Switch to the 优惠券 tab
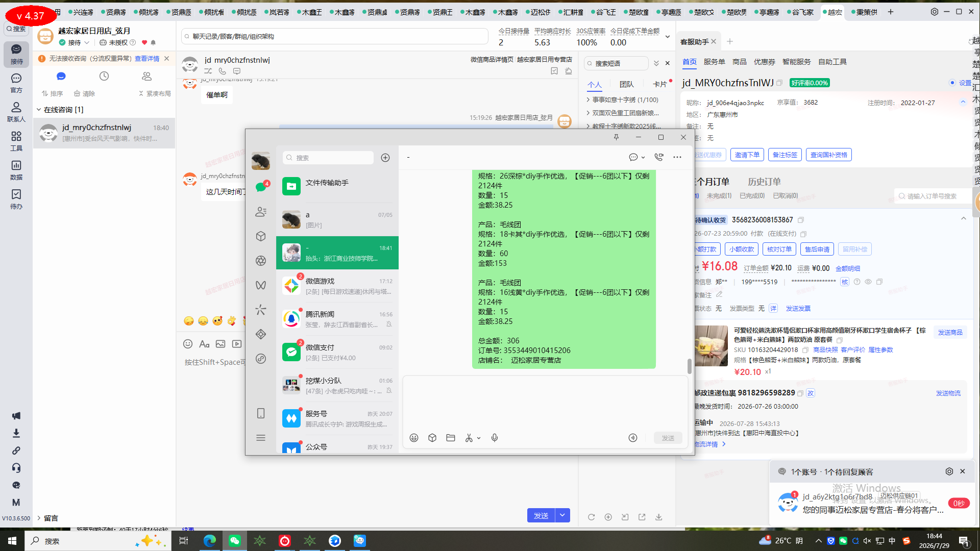The width and height of the screenshot is (980, 551). [x=764, y=62]
